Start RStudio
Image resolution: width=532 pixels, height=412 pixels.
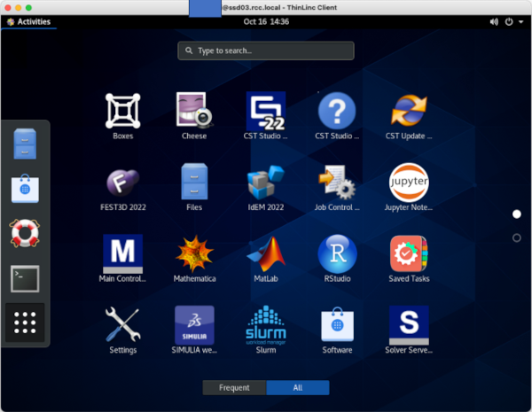click(337, 254)
